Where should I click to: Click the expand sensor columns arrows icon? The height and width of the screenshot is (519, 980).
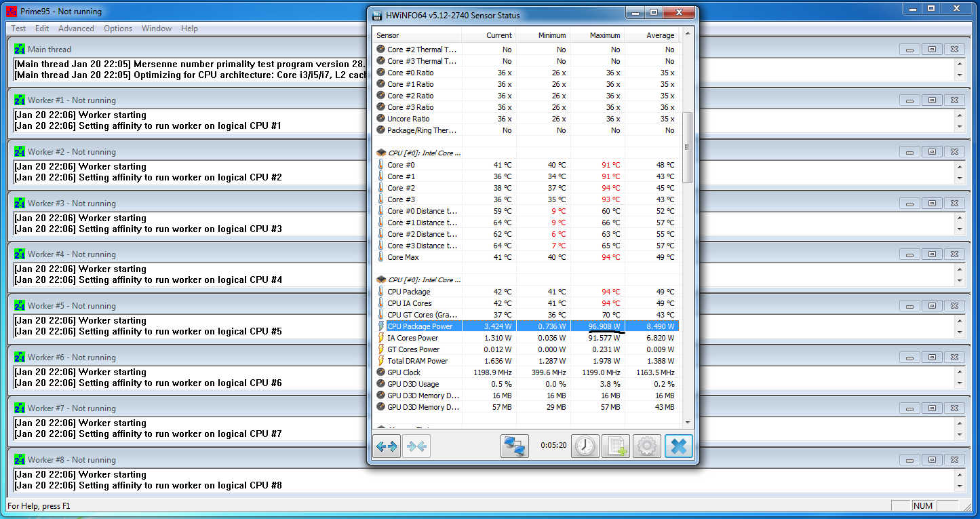point(387,446)
